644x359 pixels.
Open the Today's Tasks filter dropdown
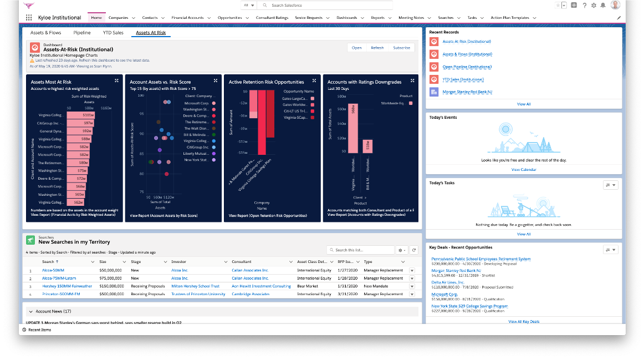610,185
